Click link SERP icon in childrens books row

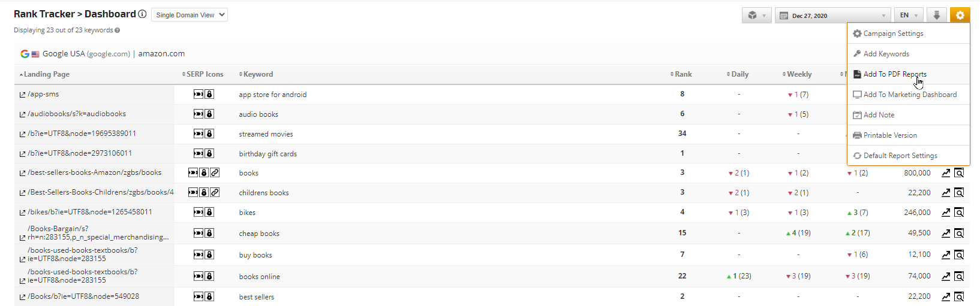[215, 192]
